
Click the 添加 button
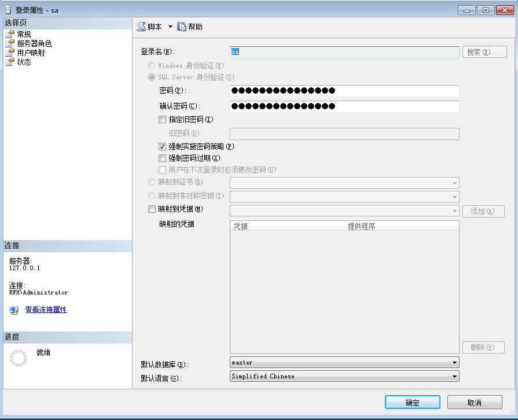click(483, 211)
